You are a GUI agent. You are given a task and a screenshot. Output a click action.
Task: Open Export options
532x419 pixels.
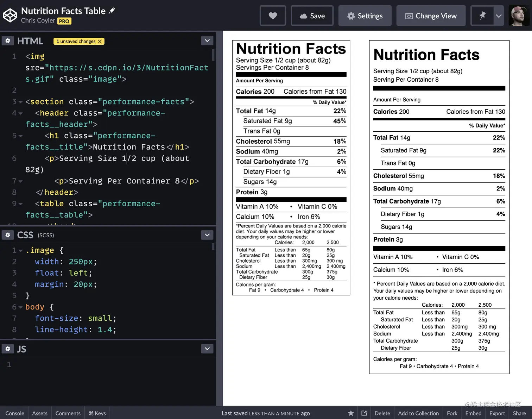pos(497,413)
